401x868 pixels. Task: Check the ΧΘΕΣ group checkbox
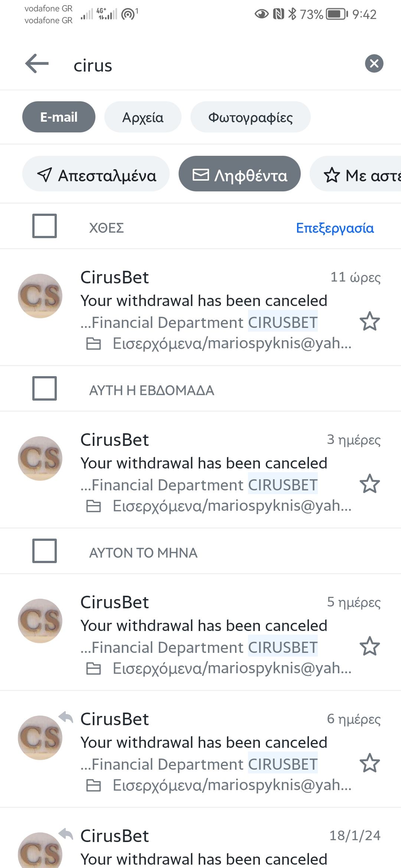click(x=45, y=226)
